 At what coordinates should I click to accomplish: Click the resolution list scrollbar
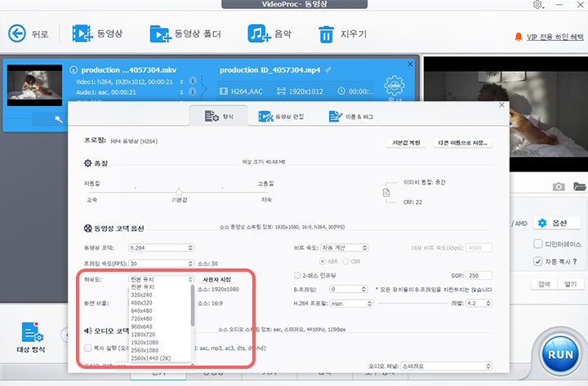coord(193,305)
